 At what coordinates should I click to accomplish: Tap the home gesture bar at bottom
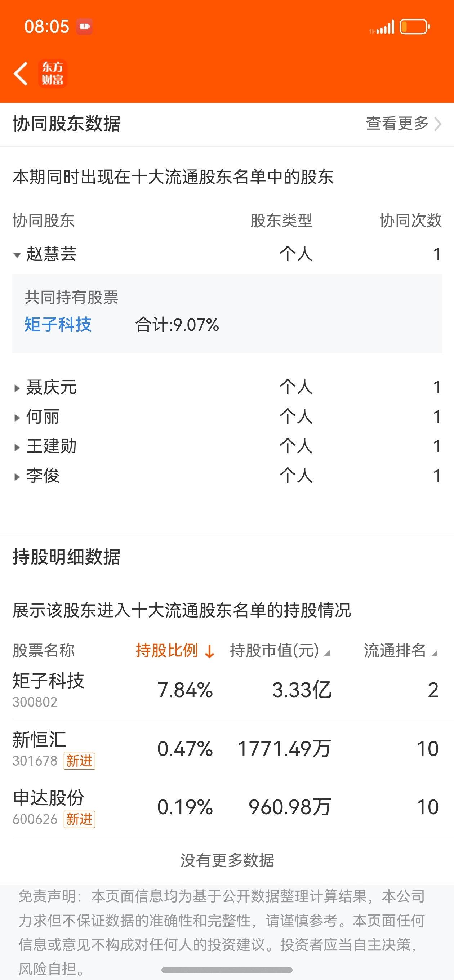click(x=227, y=970)
